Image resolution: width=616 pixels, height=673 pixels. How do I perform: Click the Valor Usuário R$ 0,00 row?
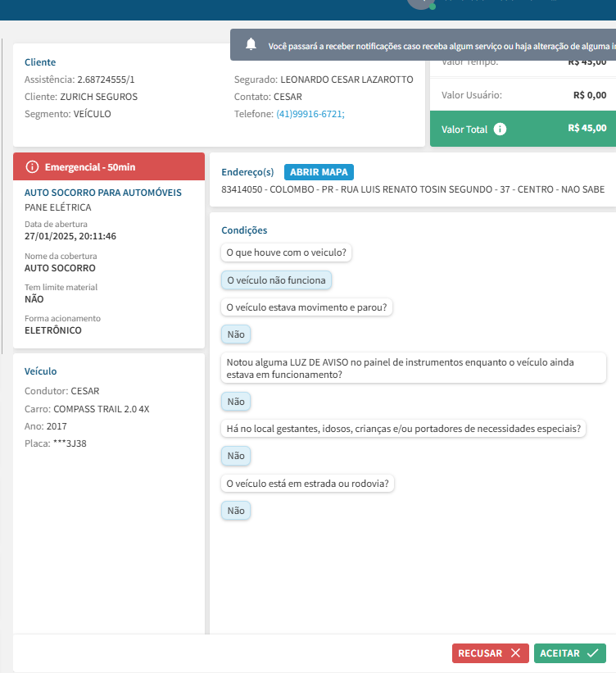pos(523,95)
